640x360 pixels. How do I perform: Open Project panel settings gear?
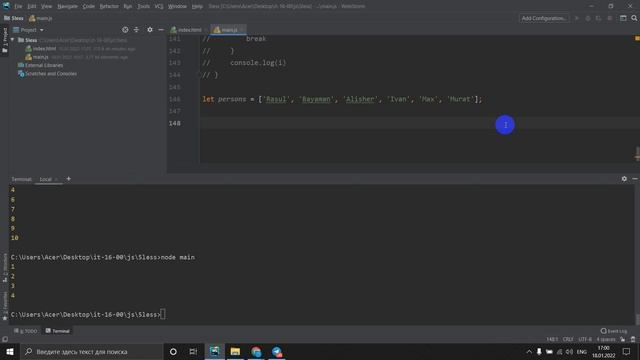tap(150, 30)
